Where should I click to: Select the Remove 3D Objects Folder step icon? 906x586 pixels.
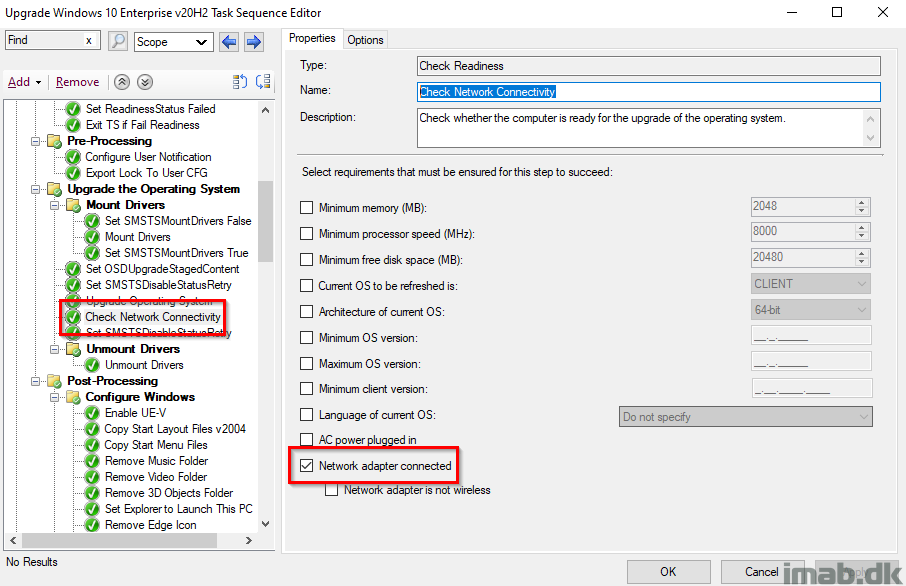[92, 493]
